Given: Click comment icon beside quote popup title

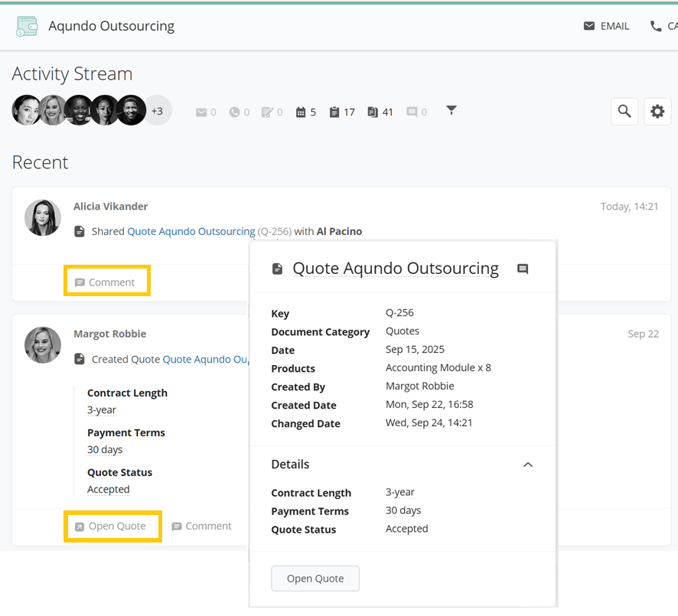Looking at the screenshot, I should tap(523, 269).
